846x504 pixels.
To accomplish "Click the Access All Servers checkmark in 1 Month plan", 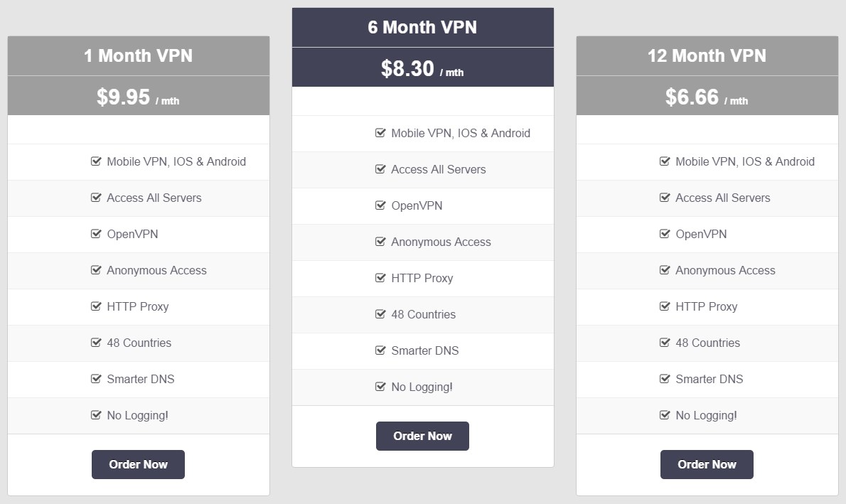I will tap(96, 198).
